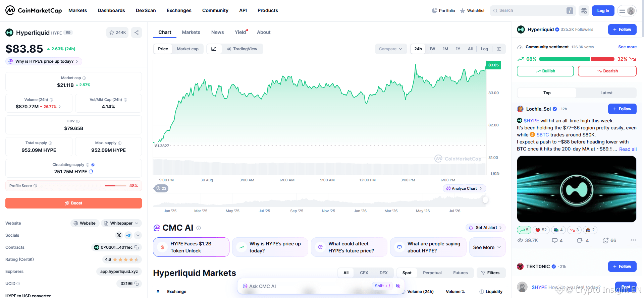Open the News tab
Screen dimensions: 644x298
pos(218,32)
